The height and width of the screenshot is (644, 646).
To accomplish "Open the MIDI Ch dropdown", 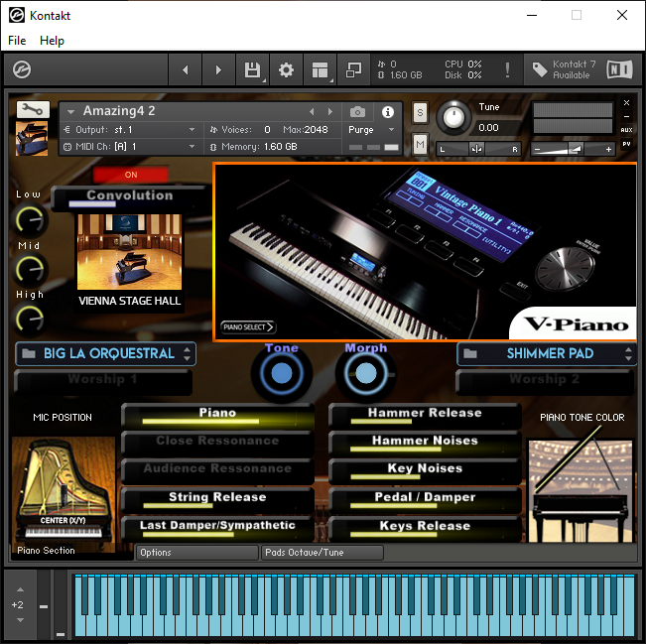I will [x=130, y=147].
